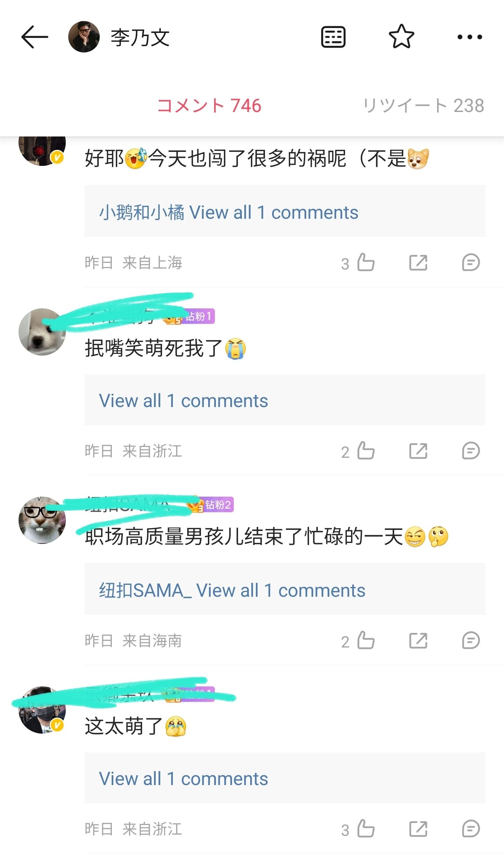504x854 pixels.
Task: Open 李乃文 profile name link
Action: [x=140, y=37]
